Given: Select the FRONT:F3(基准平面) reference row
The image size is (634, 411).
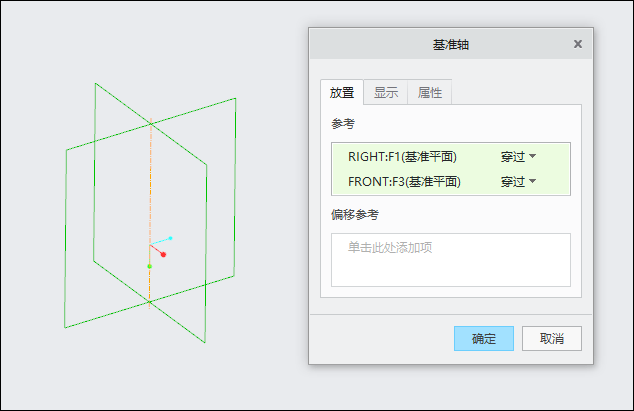Looking at the screenshot, I should (x=451, y=182).
